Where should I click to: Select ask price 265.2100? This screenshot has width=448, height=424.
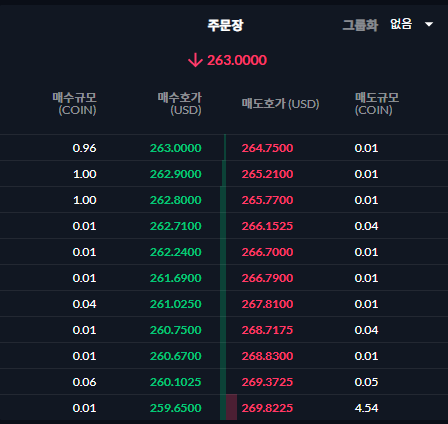click(267, 174)
